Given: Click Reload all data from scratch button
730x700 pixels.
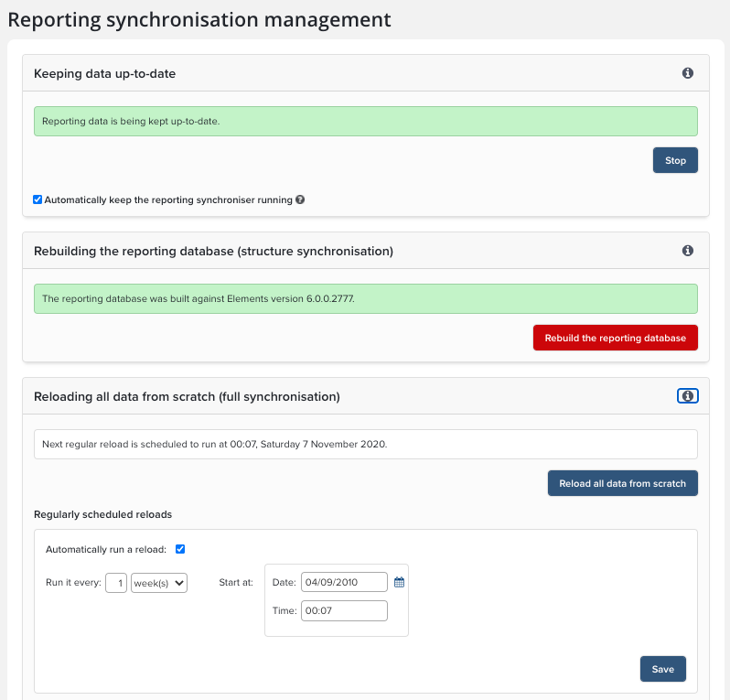Looking at the screenshot, I should tap(622, 483).
